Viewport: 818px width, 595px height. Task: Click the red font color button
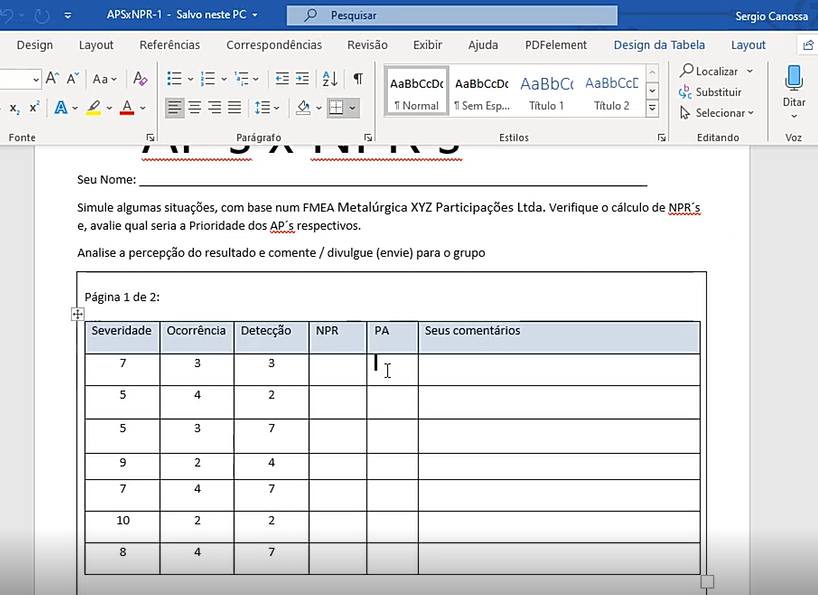[127, 108]
